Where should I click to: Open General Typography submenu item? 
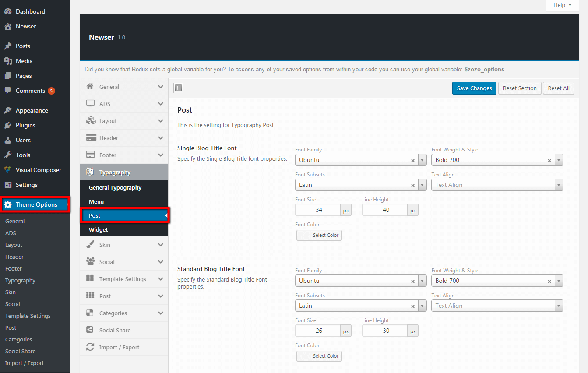[x=115, y=187]
